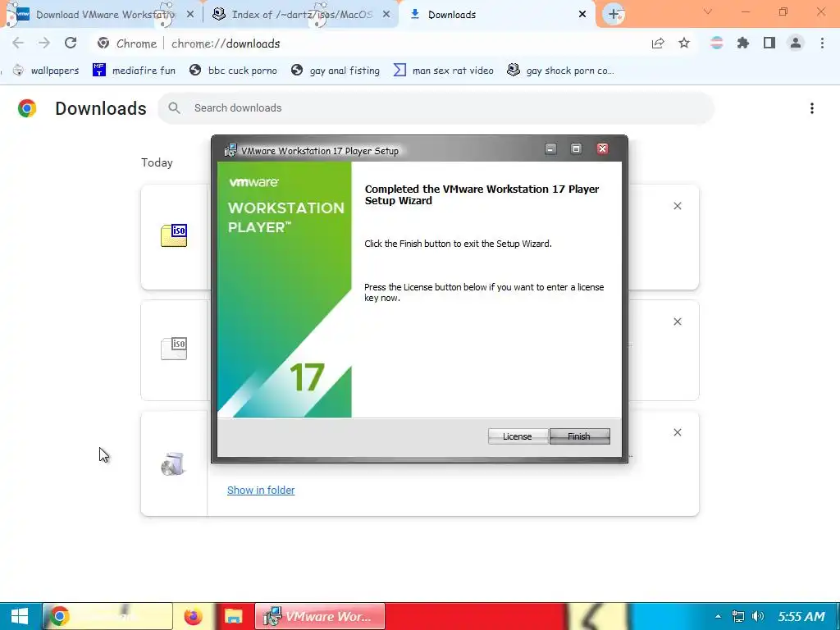Select Chrome taskbar button
840x630 pixels.
click(107, 616)
